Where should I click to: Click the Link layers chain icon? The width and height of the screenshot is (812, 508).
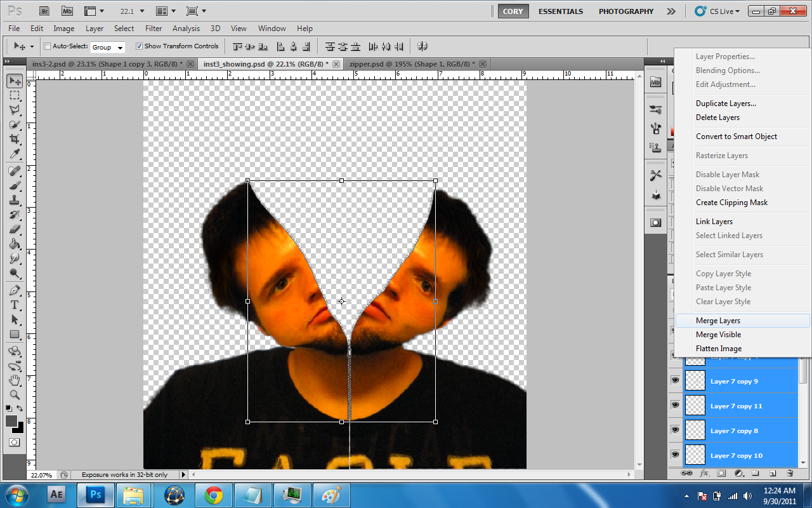(687, 473)
